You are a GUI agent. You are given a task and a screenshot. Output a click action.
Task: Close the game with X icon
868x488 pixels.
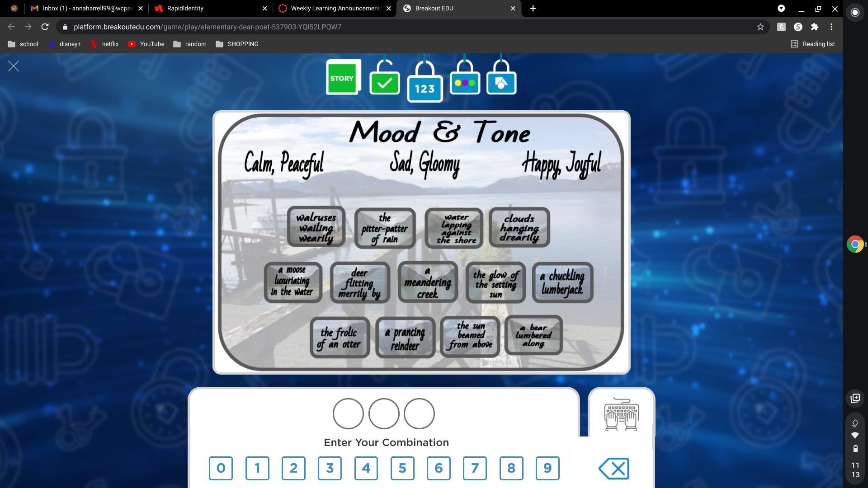click(14, 66)
